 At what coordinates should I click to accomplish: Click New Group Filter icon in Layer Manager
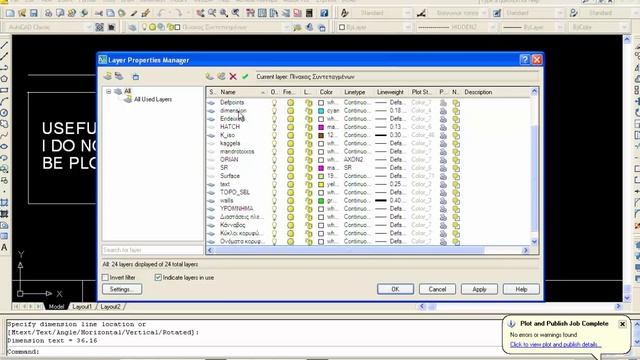(119, 76)
